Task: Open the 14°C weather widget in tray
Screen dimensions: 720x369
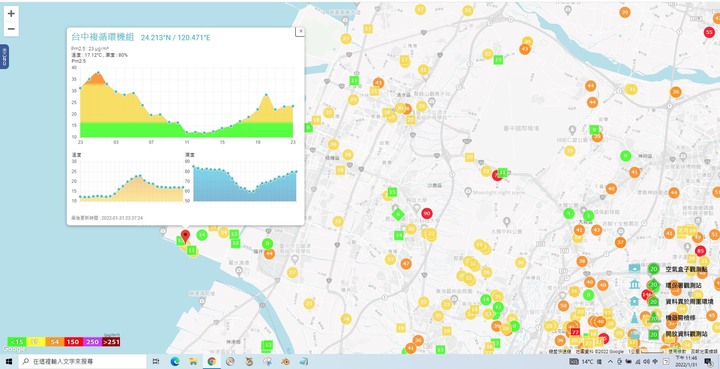Action: tap(586, 362)
